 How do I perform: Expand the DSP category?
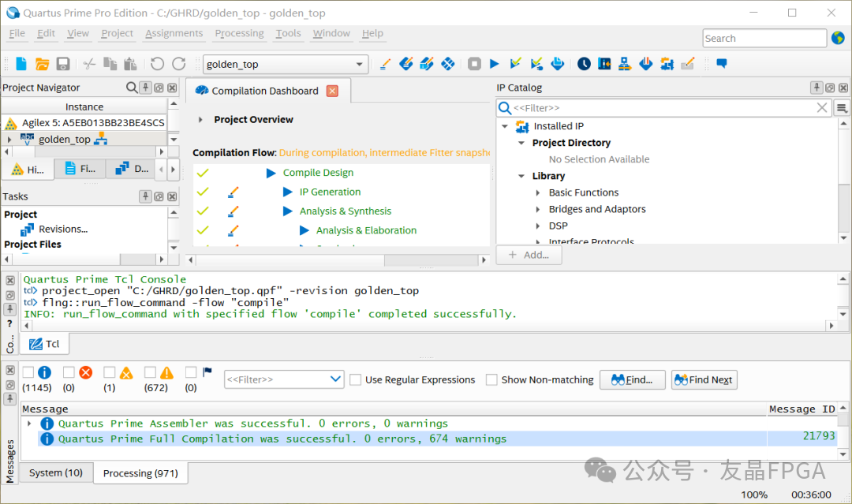pos(538,226)
